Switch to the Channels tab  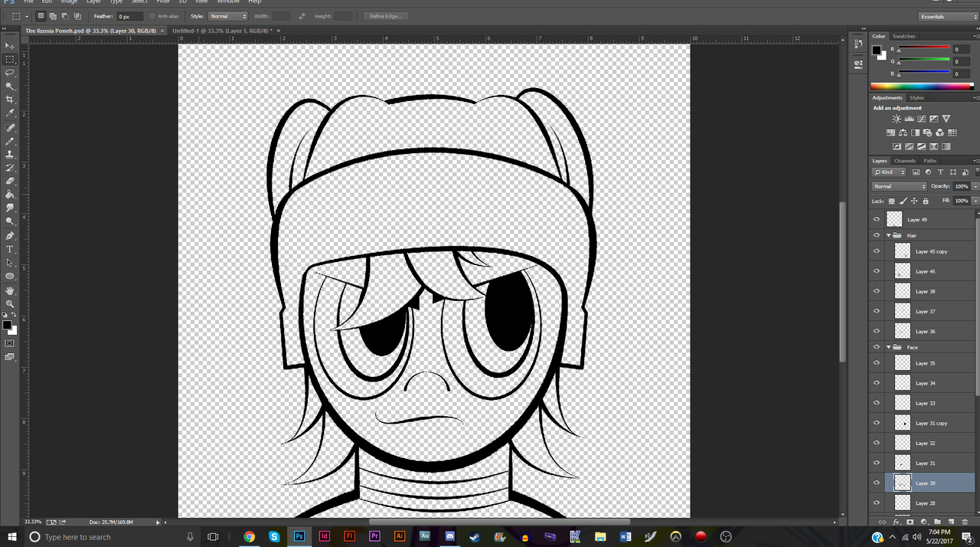[905, 161]
